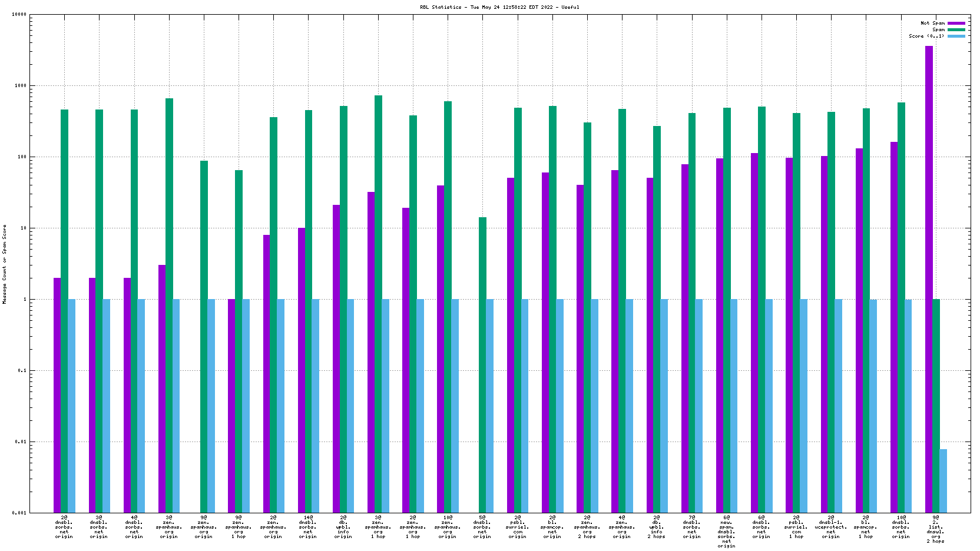Click the "2.list.dnswl.org 2 hops" x-axis label

tap(935, 529)
